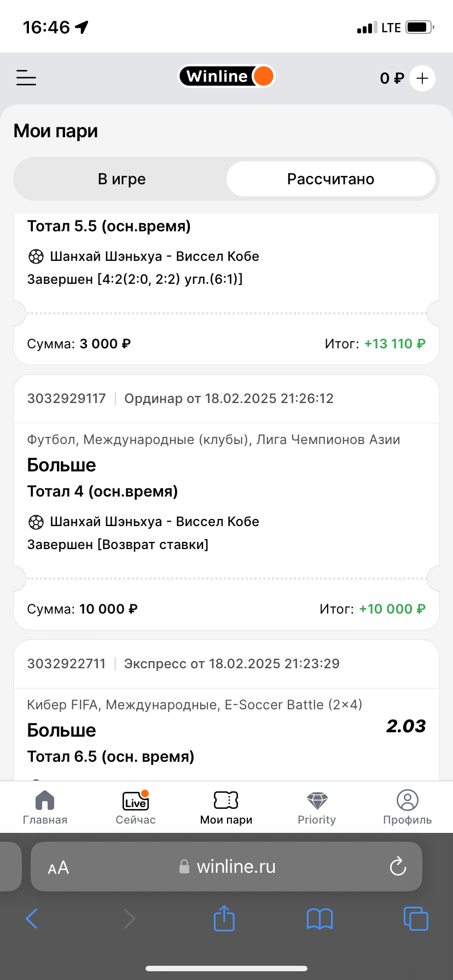Tap the Safari AA text-size button

[59, 867]
